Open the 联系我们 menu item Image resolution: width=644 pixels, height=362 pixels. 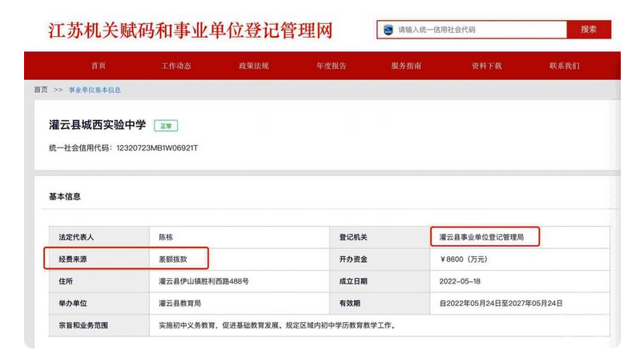point(565,66)
